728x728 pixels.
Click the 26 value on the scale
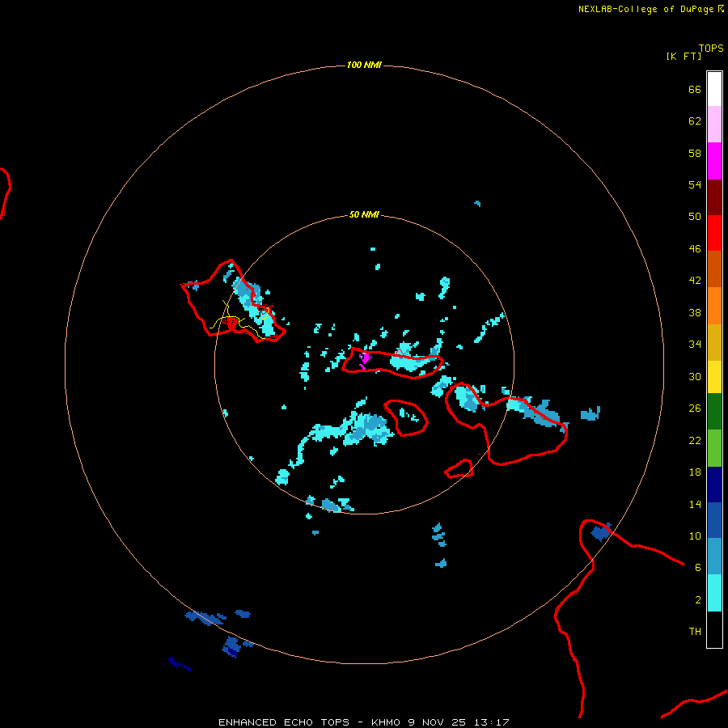(x=695, y=408)
